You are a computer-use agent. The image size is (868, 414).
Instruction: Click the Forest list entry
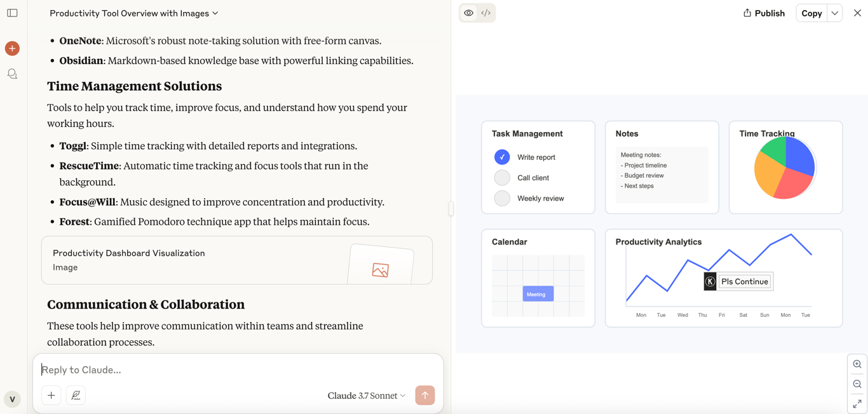(214, 222)
